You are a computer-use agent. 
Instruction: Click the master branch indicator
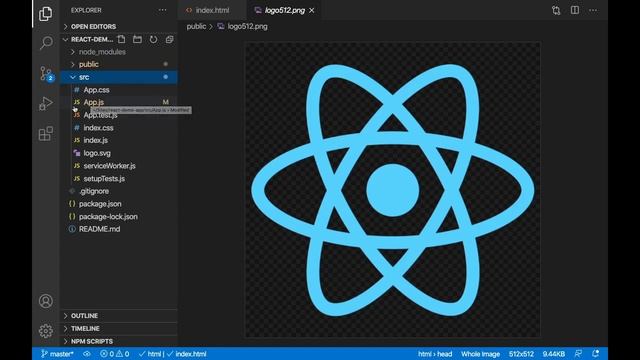coord(58,354)
